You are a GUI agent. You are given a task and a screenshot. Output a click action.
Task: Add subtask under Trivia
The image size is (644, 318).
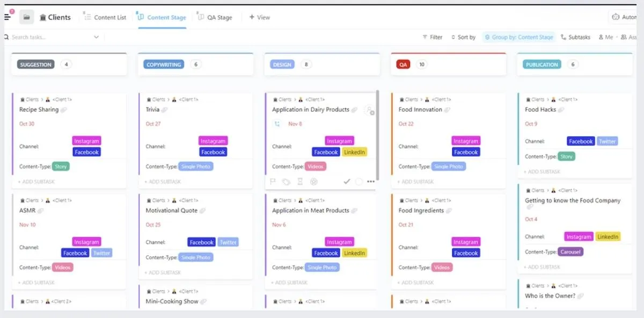pyautogui.click(x=163, y=182)
